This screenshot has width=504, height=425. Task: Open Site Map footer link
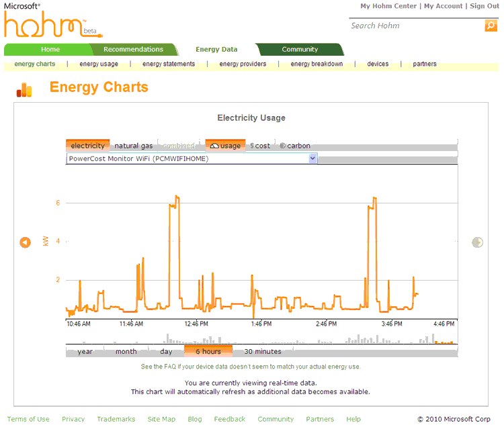tap(161, 419)
